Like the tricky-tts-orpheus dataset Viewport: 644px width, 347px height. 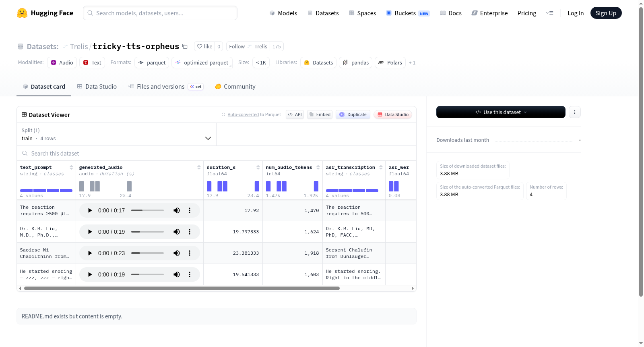pyautogui.click(x=205, y=46)
